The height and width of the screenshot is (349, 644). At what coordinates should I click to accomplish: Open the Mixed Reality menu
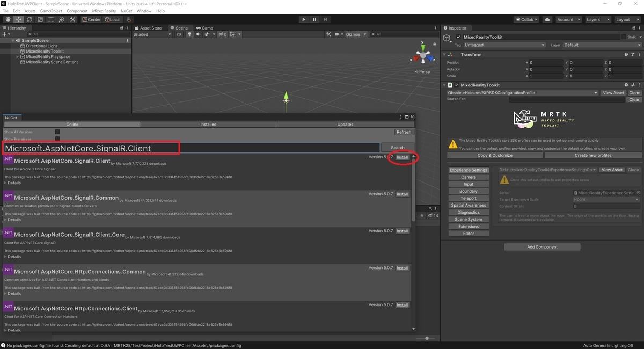click(104, 11)
